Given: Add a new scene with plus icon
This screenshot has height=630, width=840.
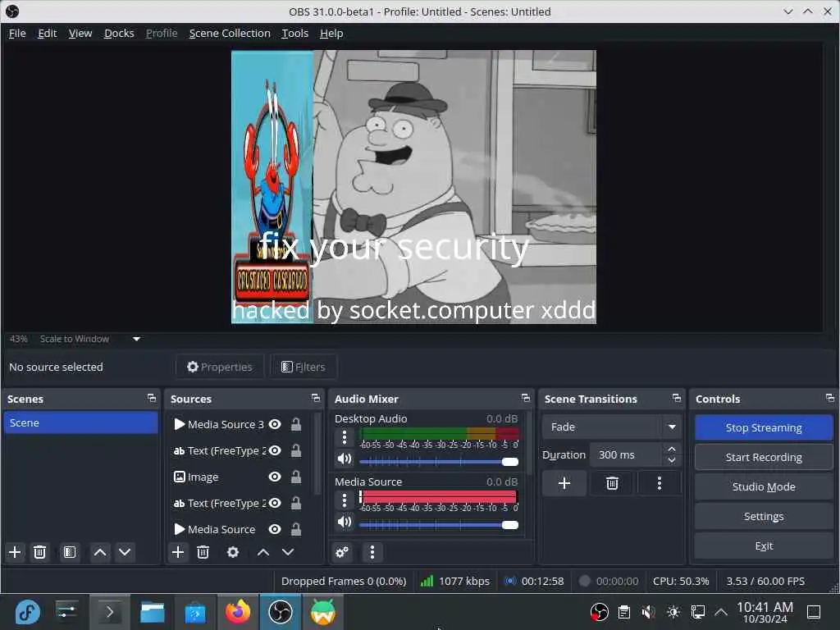Looking at the screenshot, I should 15,552.
